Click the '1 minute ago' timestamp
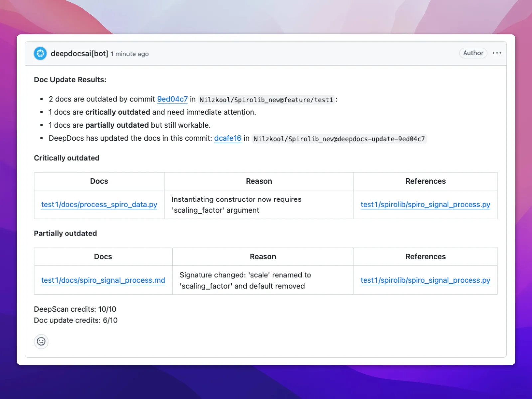 click(130, 54)
